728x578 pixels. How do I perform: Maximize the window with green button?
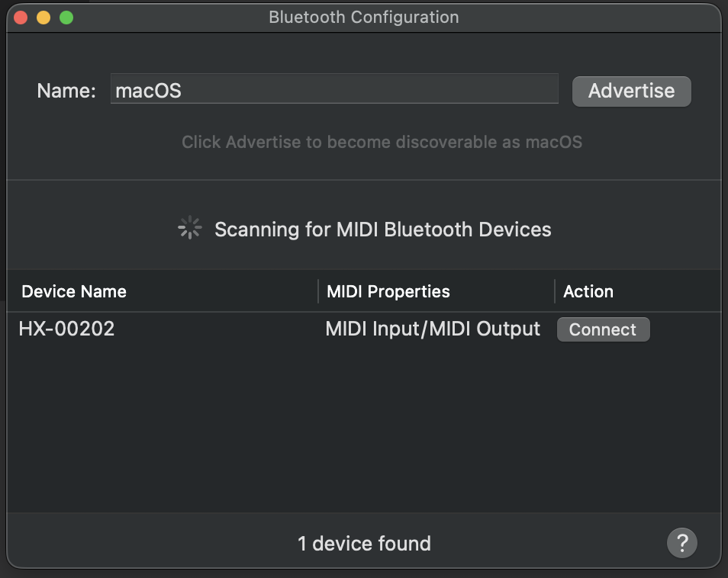pos(66,18)
